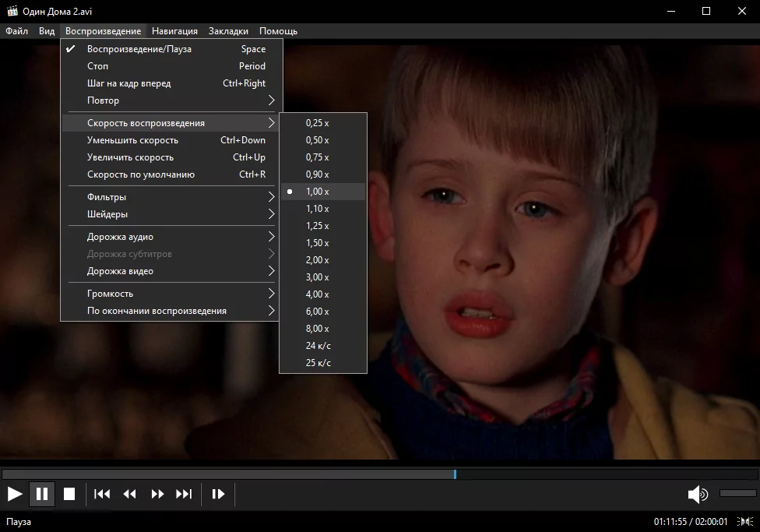
Task: Toggle Воспроизведение/Пауза checked menu item
Action: pyautogui.click(x=139, y=49)
